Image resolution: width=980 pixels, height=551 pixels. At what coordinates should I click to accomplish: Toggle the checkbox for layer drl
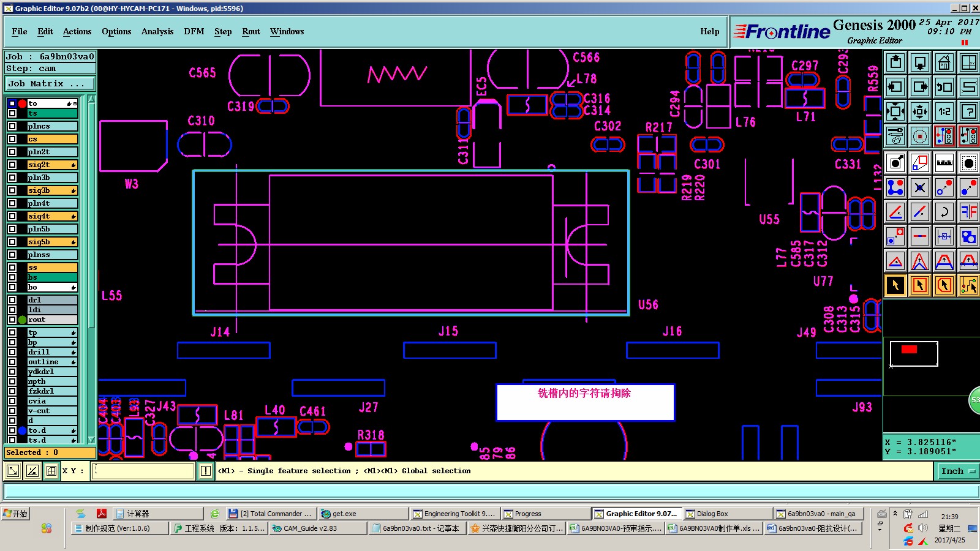[x=12, y=300]
